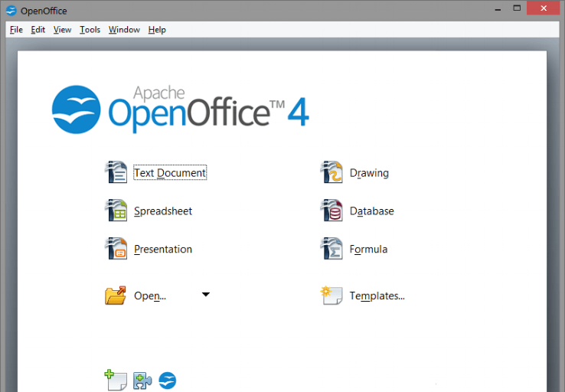Click the OpenOffice title bar logo icon

[11, 11]
